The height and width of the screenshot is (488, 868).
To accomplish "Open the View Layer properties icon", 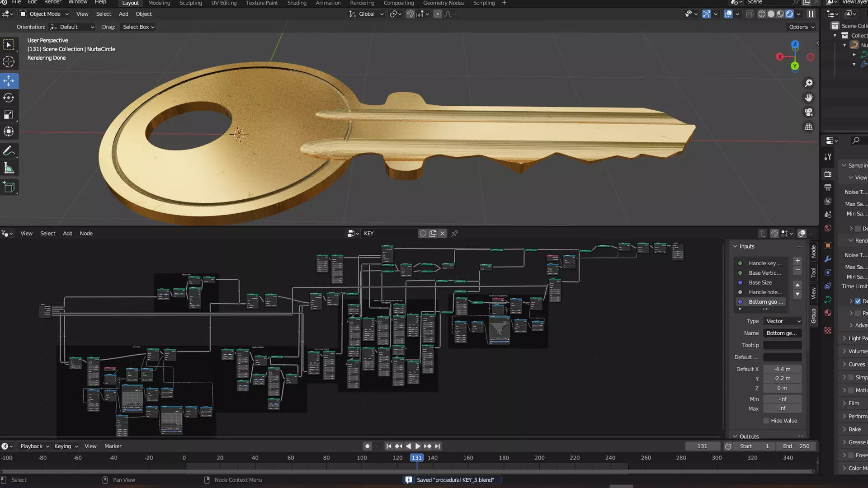I will (828, 201).
